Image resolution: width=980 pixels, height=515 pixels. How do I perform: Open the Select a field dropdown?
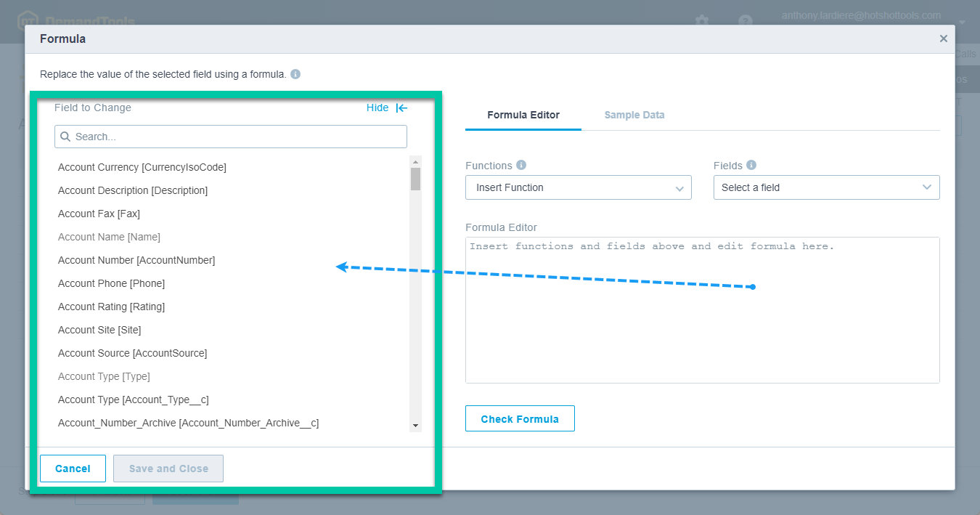826,187
